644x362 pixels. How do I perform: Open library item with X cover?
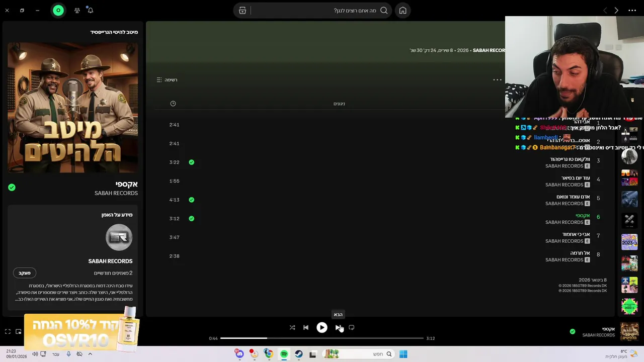[x=629, y=220]
